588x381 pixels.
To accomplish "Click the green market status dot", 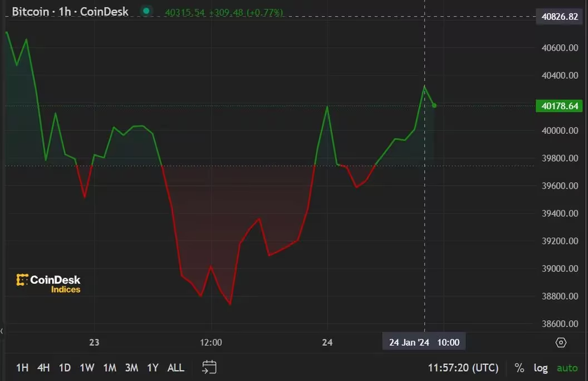I will coord(146,11).
